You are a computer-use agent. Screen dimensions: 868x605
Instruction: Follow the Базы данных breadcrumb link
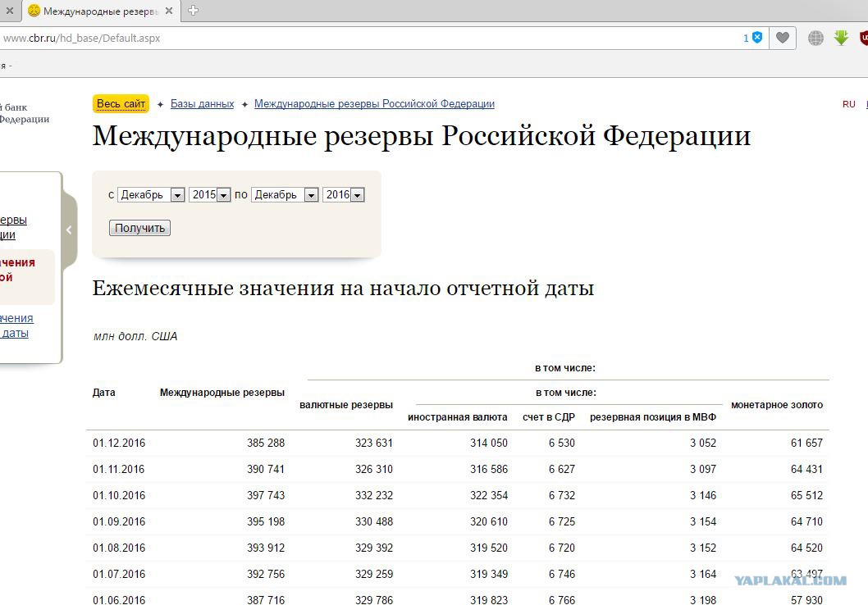(x=202, y=103)
